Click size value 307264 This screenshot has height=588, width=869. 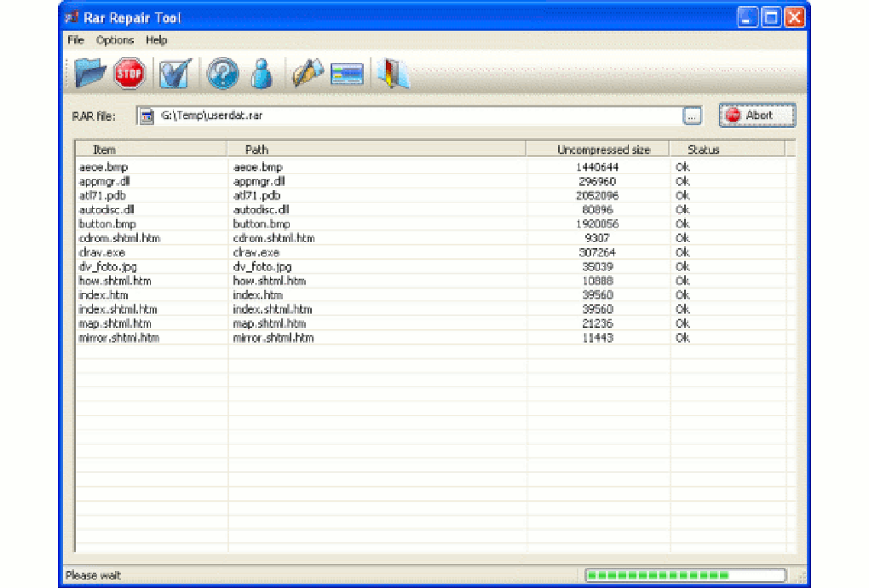[x=597, y=252]
